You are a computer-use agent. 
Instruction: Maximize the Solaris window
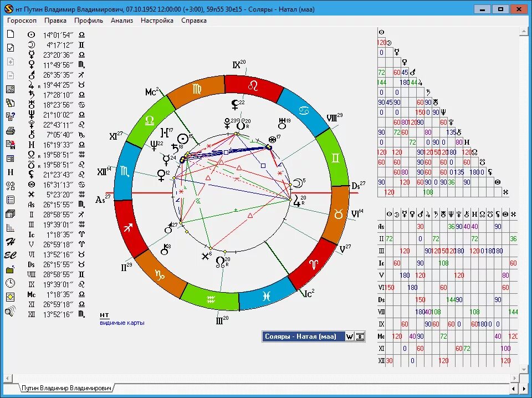tap(500, 9)
